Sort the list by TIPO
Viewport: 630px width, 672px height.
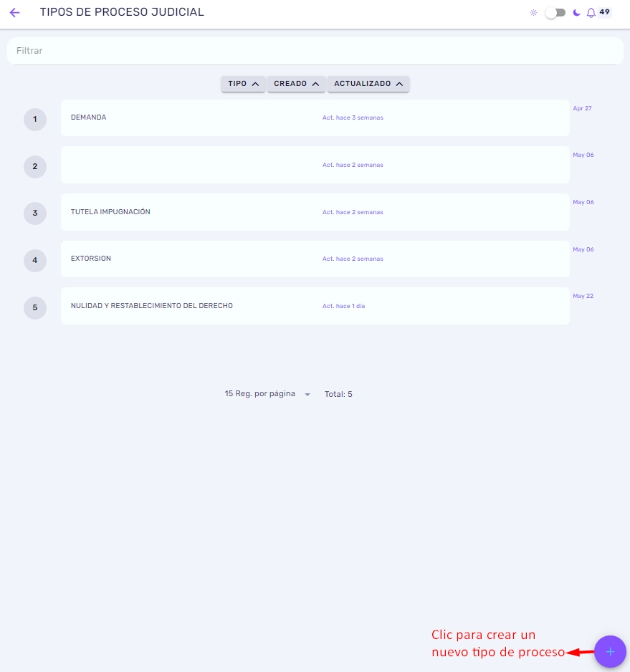[x=243, y=84]
